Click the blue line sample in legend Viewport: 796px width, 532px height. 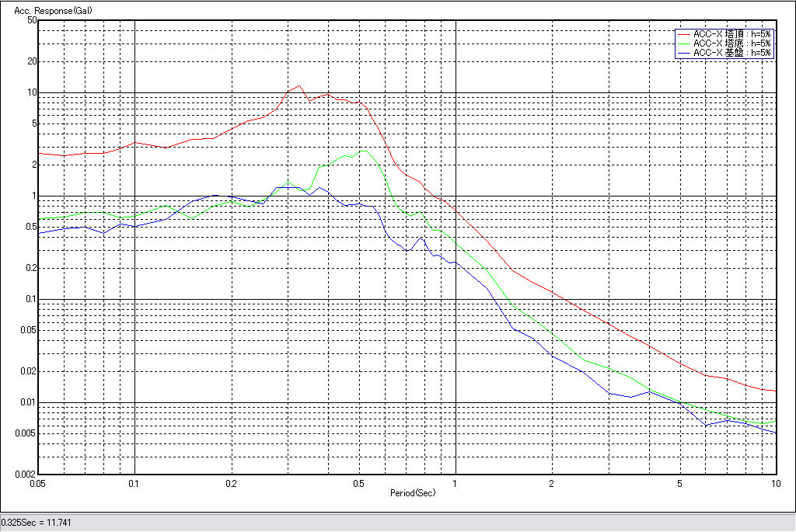click(683, 54)
